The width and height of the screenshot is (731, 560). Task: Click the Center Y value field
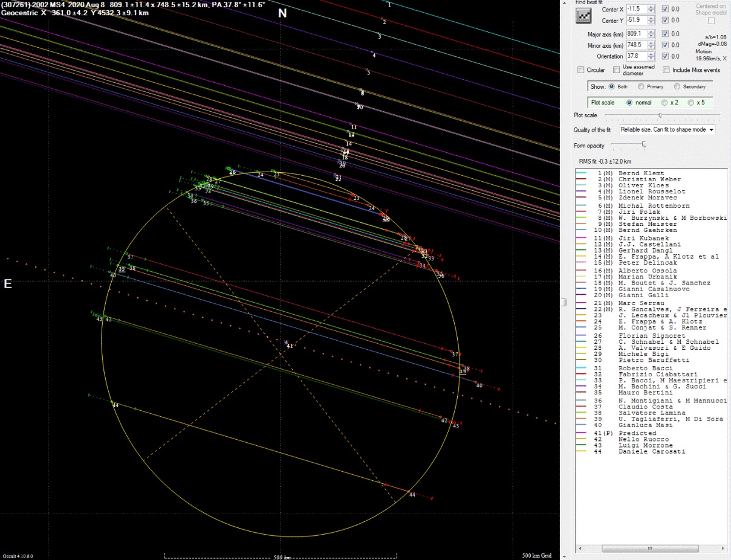click(x=636, y=21)
